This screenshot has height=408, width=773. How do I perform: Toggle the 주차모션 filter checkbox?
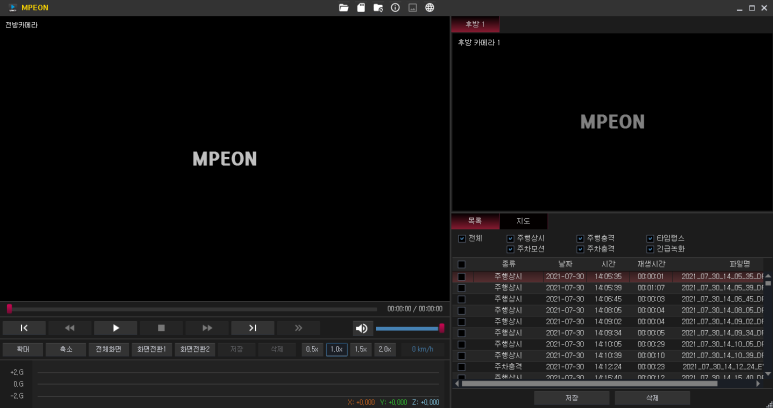click(510, 249)
